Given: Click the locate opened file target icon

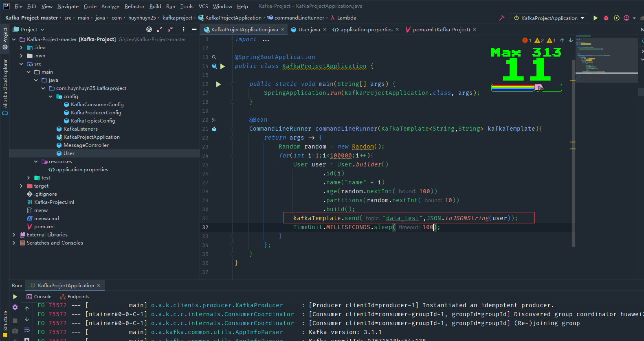Looking at the screenshot, I should (149, 29).
